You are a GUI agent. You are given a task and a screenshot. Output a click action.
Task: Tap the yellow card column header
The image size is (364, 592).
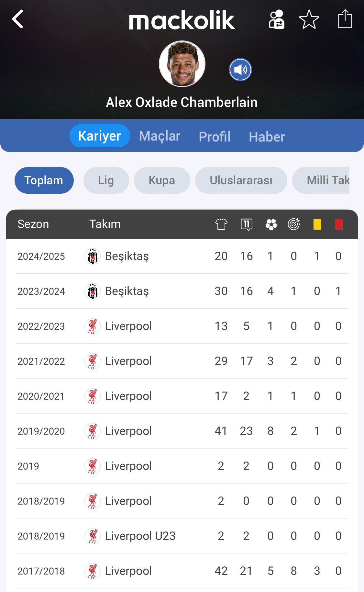(x=317, y=224)
